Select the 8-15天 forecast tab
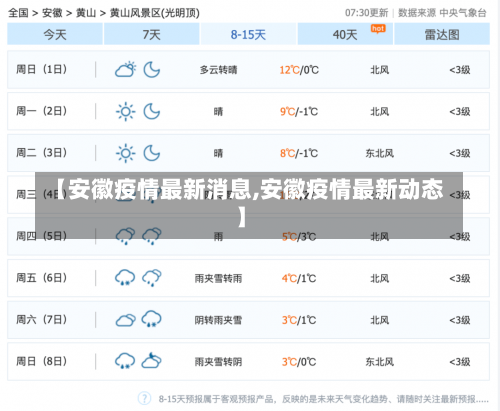 click(248, 34)
